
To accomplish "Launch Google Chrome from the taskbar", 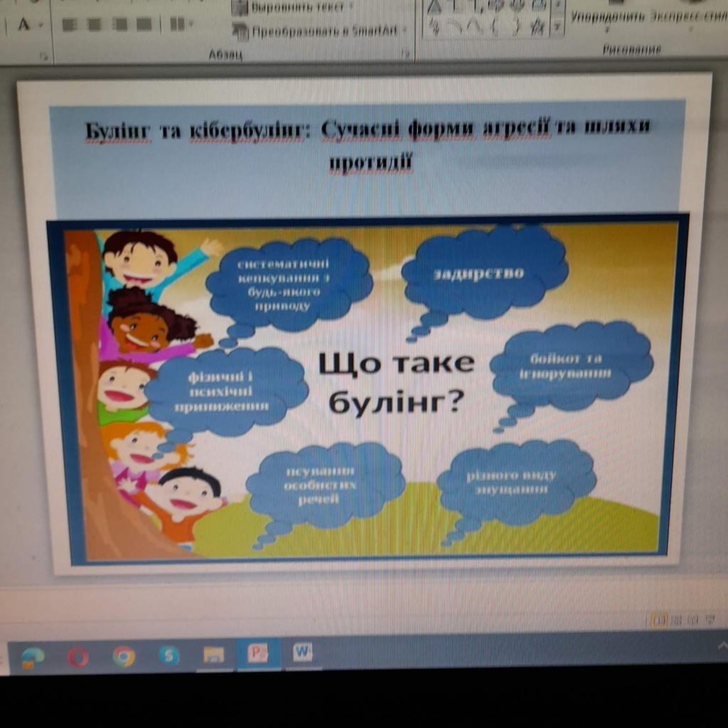I will (x=124, y=655).
